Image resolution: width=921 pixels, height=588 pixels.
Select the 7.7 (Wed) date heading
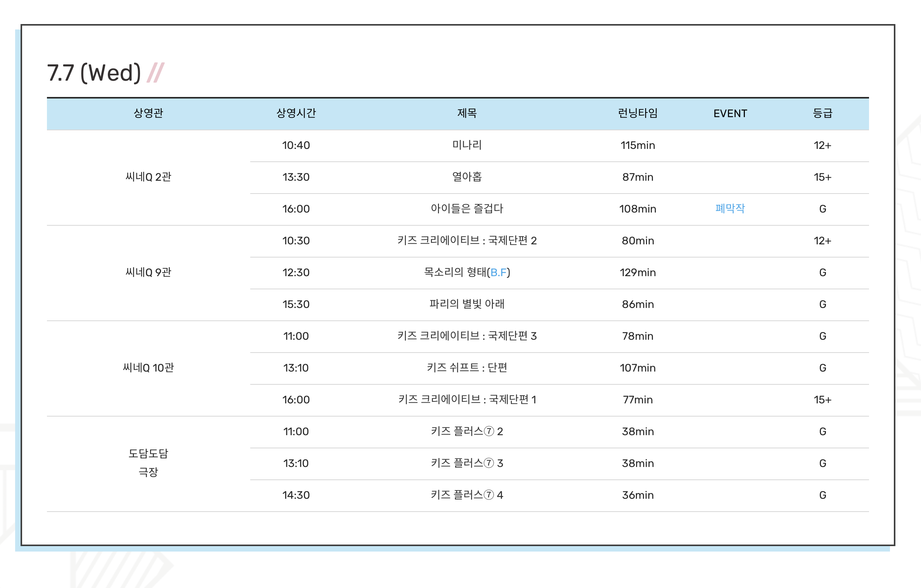94,73
